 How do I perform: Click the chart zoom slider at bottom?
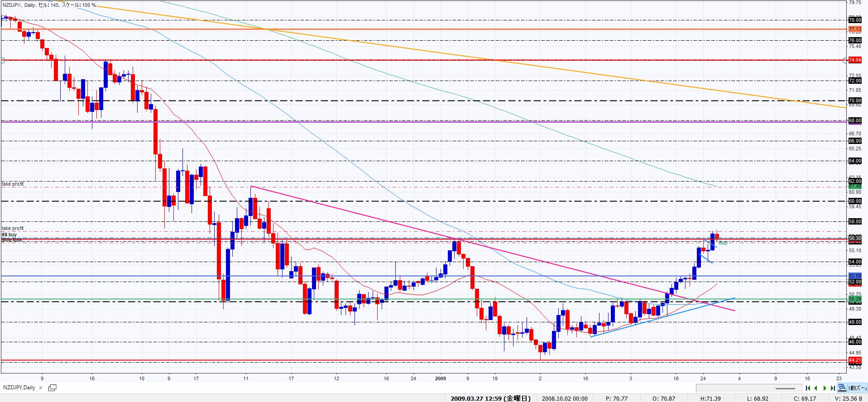tap(785, 388)
